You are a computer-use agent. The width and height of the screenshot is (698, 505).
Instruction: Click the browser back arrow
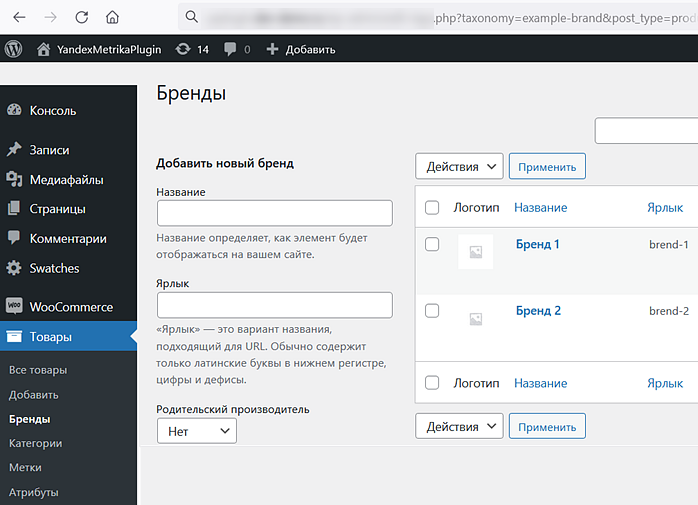(x=19, y=17)
